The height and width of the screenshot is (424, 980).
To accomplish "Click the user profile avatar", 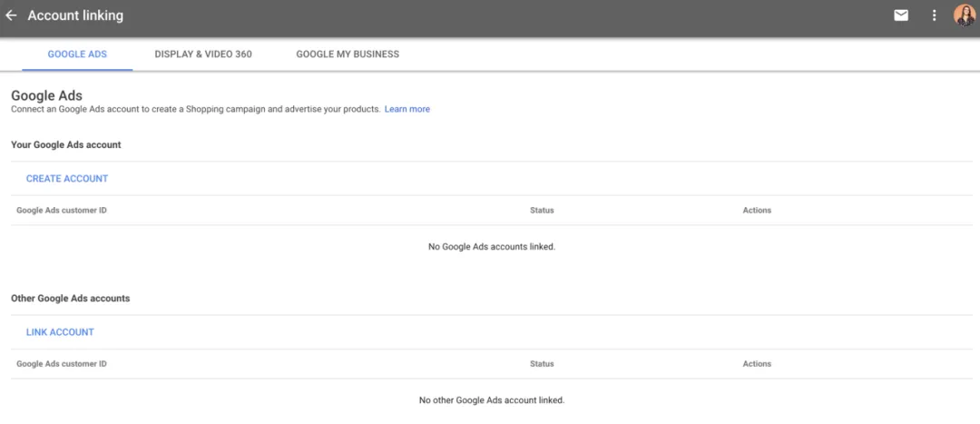I will point(965,15).
